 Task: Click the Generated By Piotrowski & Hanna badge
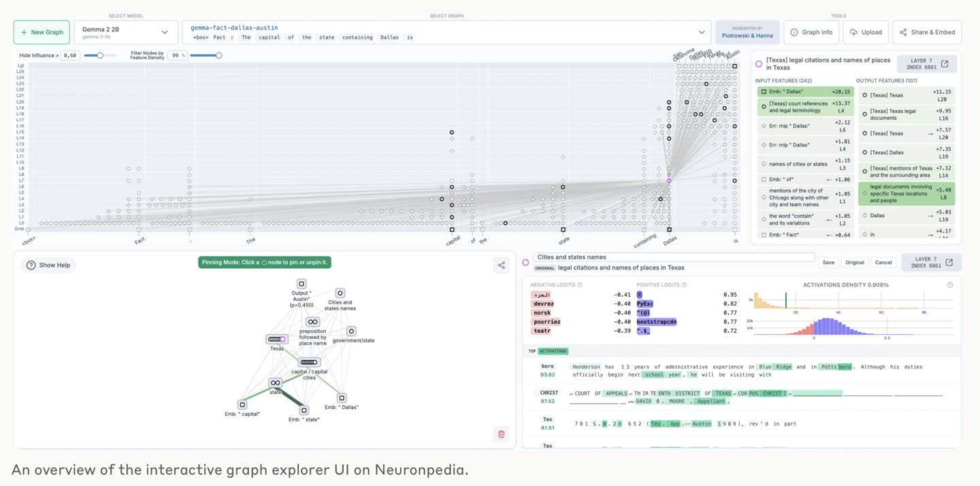(747, 32)
